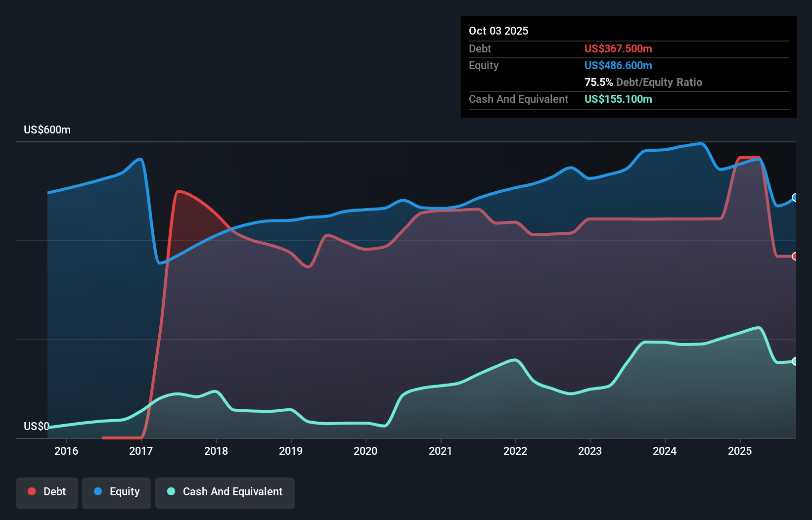Click the 2021 x-axis label
This screenshot has height=520, width=812.
point(441,451)
